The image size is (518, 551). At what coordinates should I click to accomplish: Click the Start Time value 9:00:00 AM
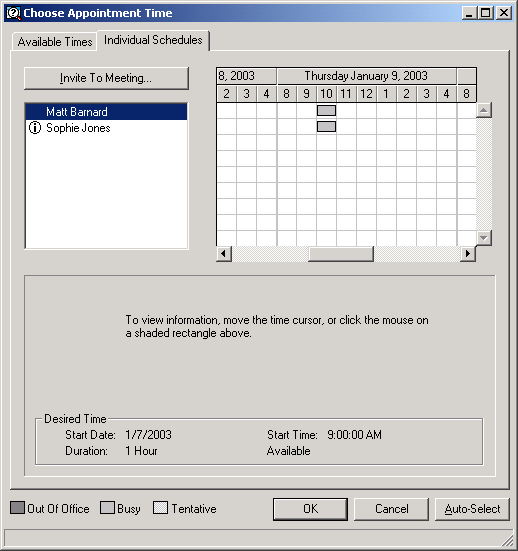point(354,435)
